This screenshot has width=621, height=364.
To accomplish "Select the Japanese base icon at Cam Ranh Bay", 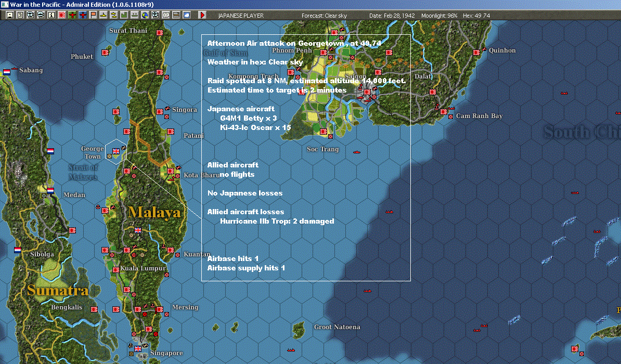I will click(x=444, y=112).
